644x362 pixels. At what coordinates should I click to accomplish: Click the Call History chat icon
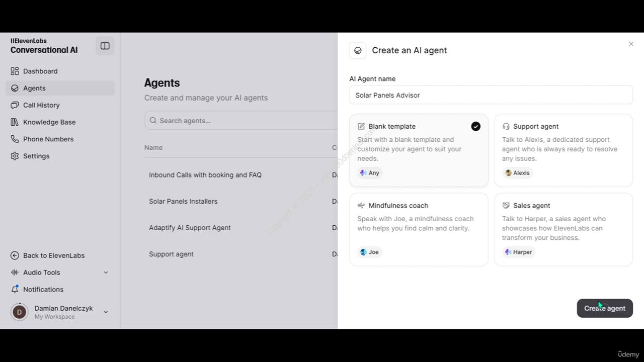click(x=15, y=105)
